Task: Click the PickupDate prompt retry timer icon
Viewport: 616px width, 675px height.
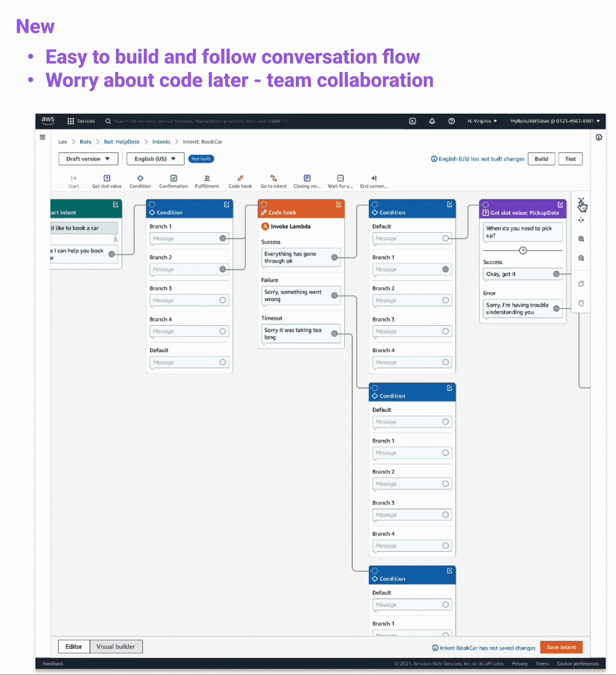Action: click(522, 250)
